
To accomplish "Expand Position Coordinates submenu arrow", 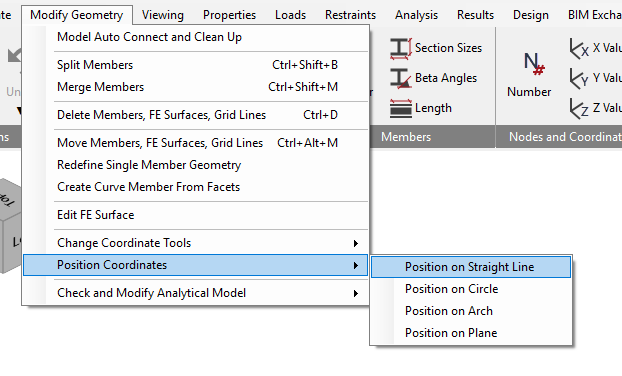I will click(x=356, y=265).
